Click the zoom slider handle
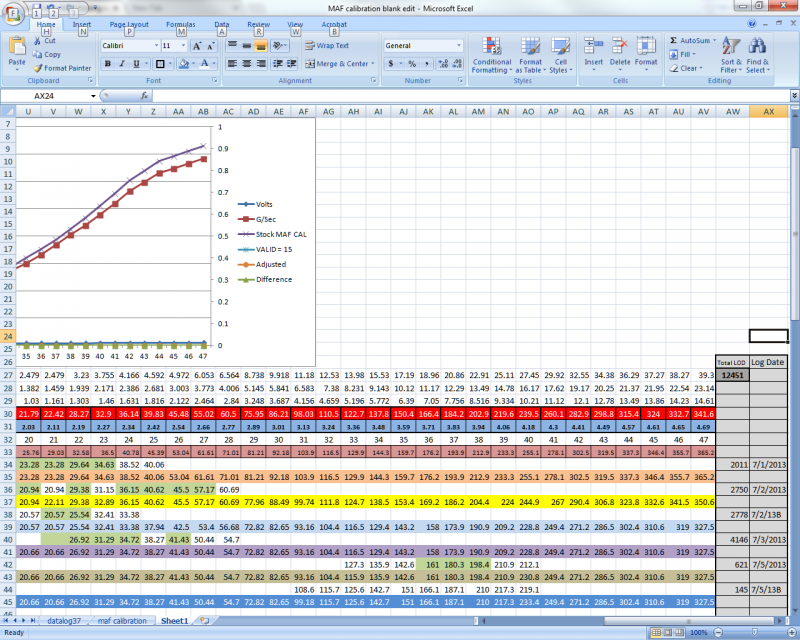The height and width of the screenshot is (640, 800). [x=755, y=632]
